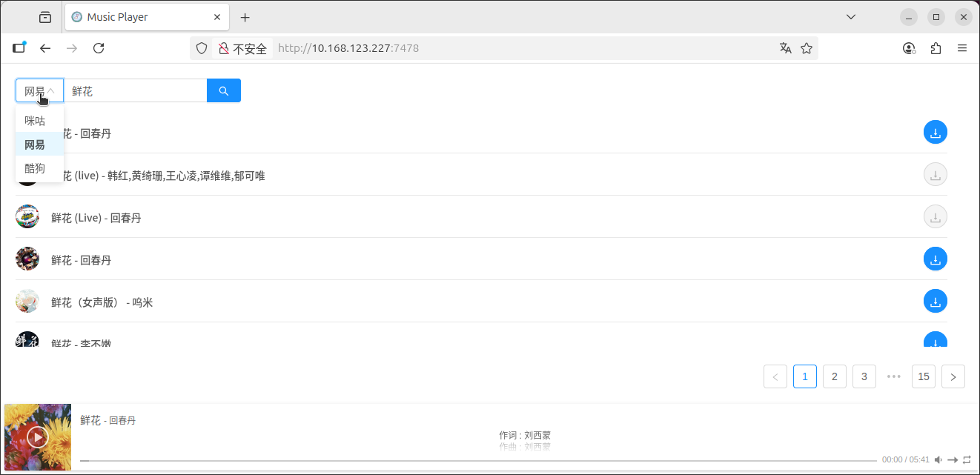Jump to last page 15
980x475 pixels.
(x=924, y=376)
